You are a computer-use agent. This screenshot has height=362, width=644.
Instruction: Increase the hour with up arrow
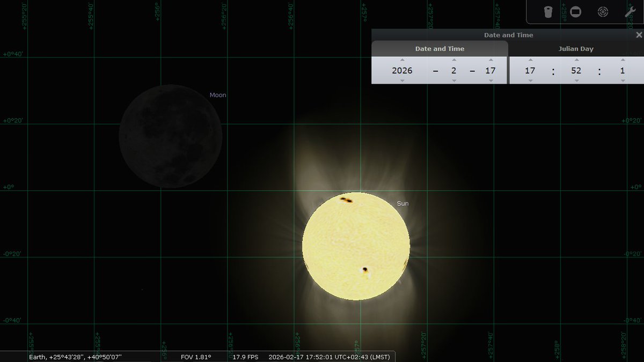(530, 60)
